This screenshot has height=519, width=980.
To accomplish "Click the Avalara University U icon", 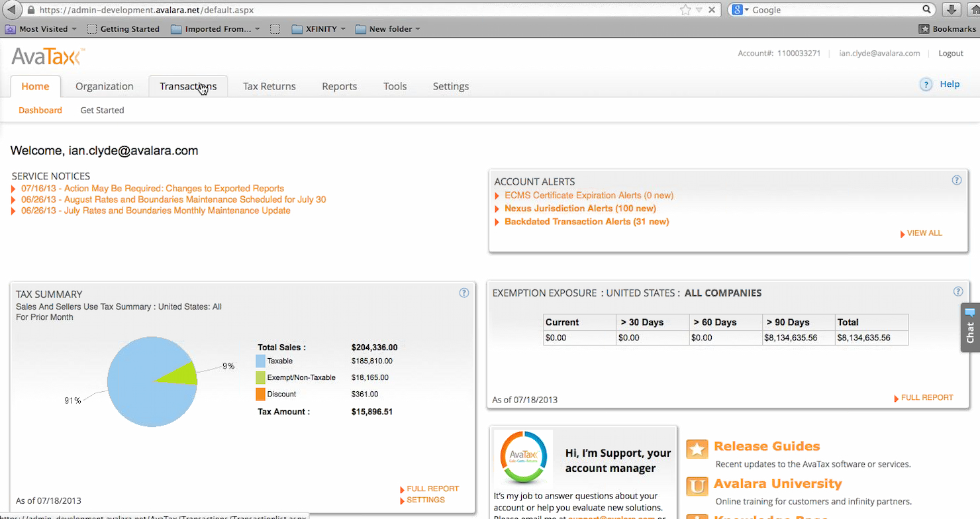I will [x=697, y=487].
